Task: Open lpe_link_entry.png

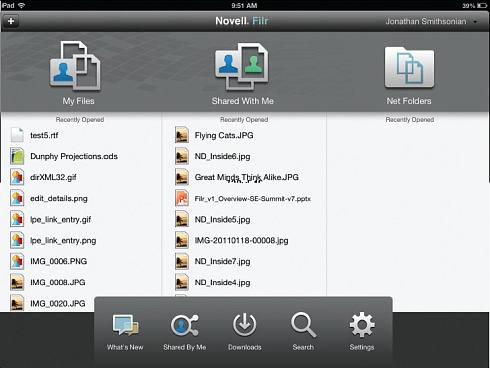Action: point(63,241)
